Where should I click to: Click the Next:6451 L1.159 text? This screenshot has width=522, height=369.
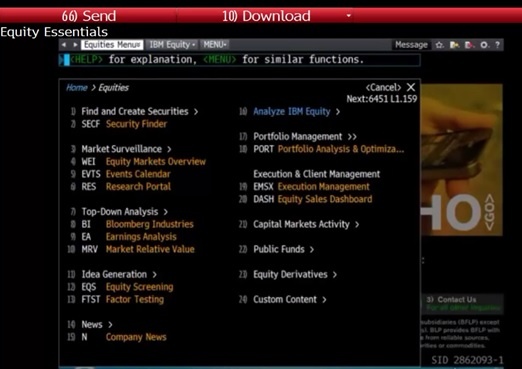[382, 99]
